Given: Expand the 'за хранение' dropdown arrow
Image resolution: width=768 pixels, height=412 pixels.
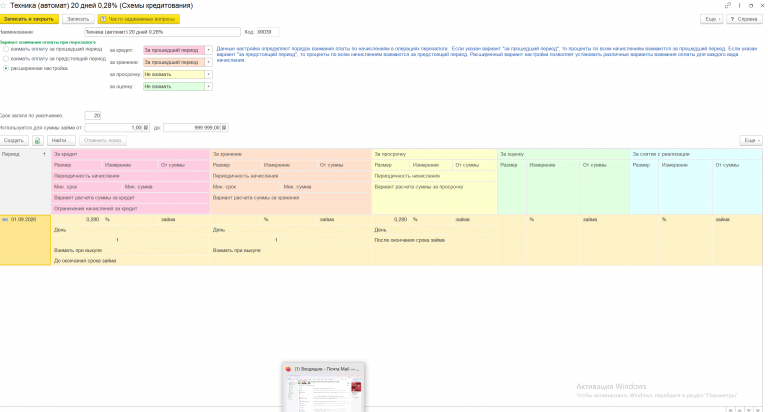Looking at the screenshot, I should [208, 62].
